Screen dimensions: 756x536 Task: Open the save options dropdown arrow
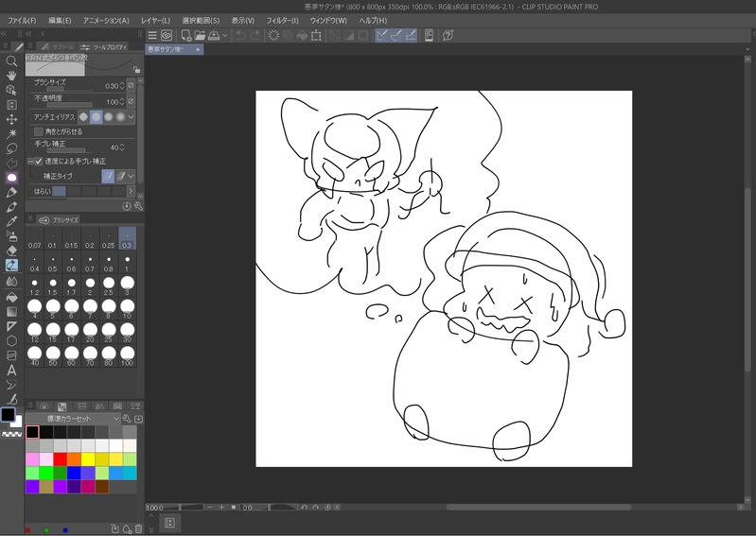(x=224, y=36)
